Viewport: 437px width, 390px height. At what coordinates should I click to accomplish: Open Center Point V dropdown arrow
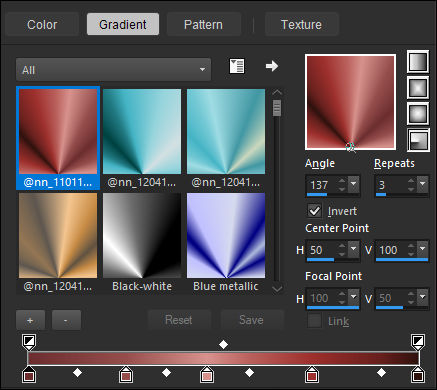point(423,250)
